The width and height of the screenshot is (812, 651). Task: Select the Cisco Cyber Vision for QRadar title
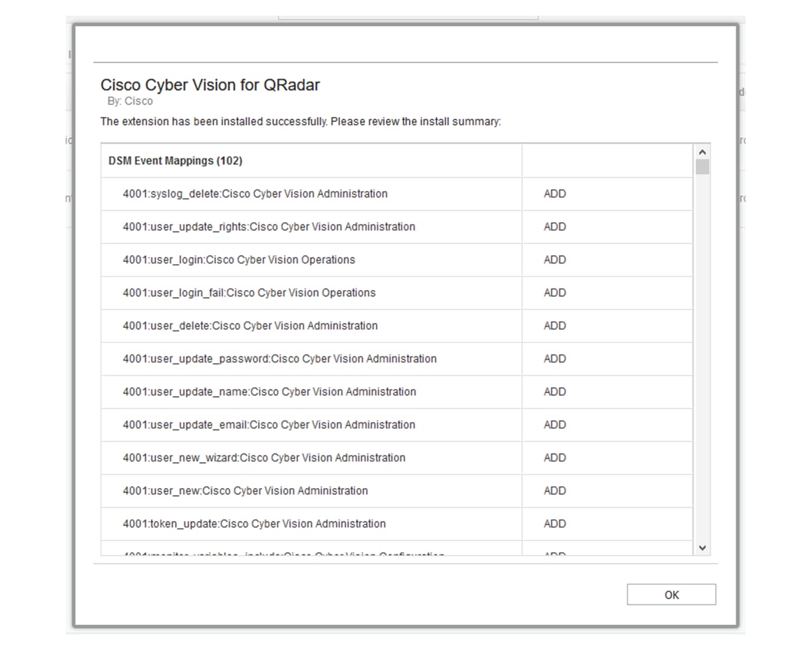[211, 85]
